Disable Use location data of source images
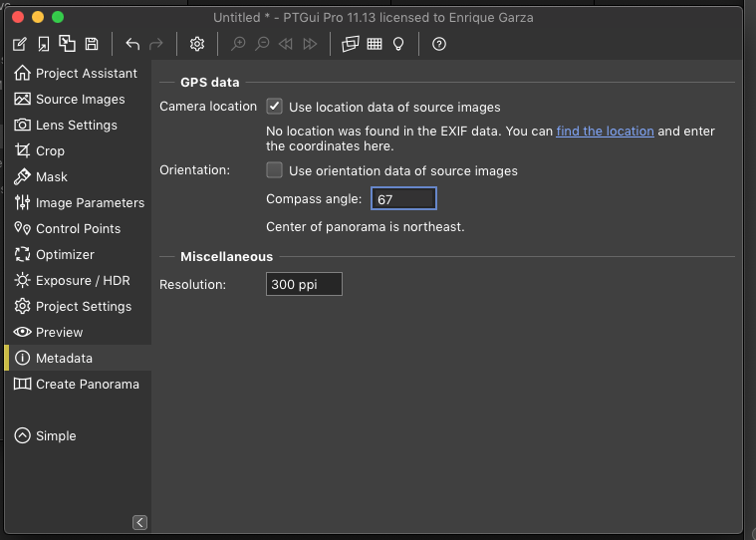The image size is (756, 540). pyautogui.click(x=274, y=107)
